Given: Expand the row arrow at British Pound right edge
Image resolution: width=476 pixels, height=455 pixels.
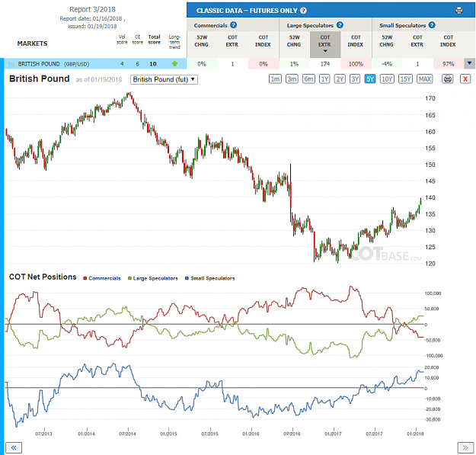Looking at the screenshot, I should point(470,63).
